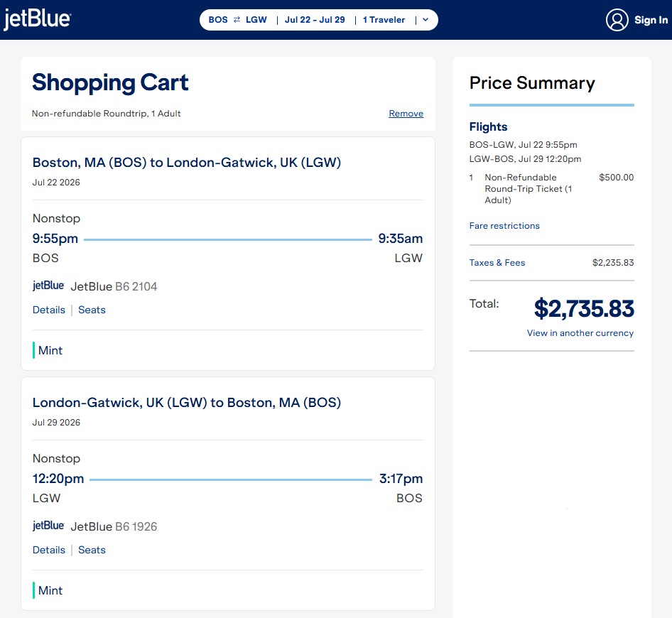This screenshot has width=672, height=618.
Task: Open Details for flight B6 2104
Action: [x=49, y=310]
